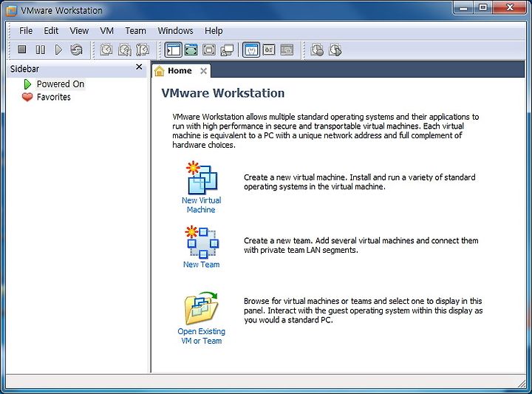The width and height of the screenshot is (532, 394).
Task: Click the New Team link
Action: [x=201, y=265]
